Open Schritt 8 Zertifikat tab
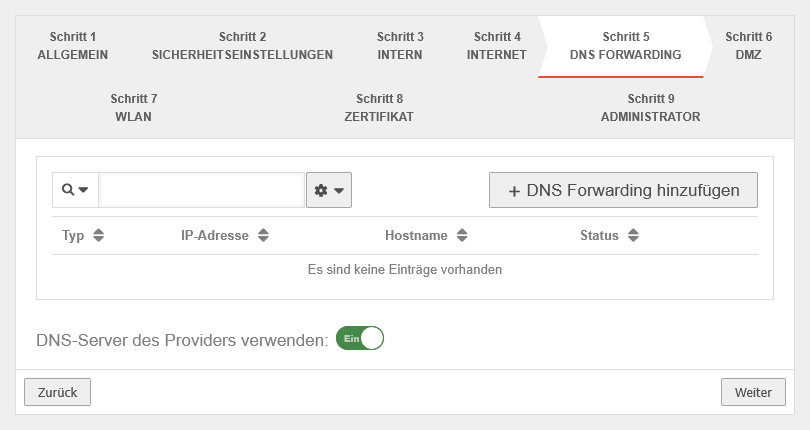 [x=379, y=108]
